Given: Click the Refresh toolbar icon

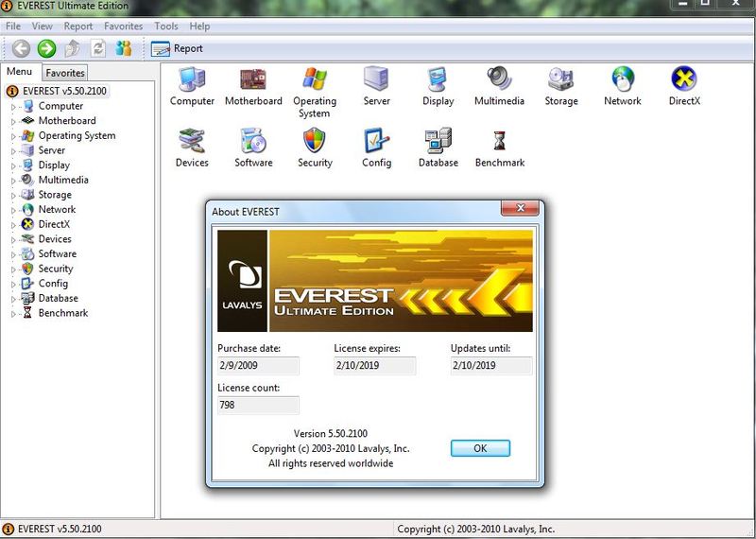Looking at the screenshot, I should point(98,49).
